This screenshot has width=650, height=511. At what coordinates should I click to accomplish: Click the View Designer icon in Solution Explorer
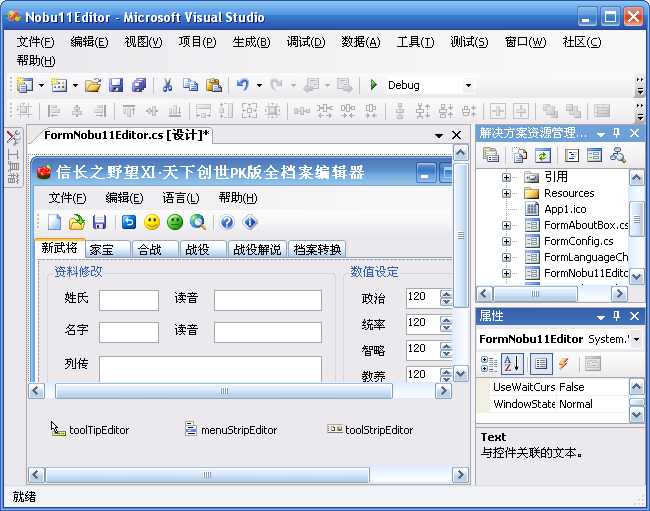(x=594, y=156)
